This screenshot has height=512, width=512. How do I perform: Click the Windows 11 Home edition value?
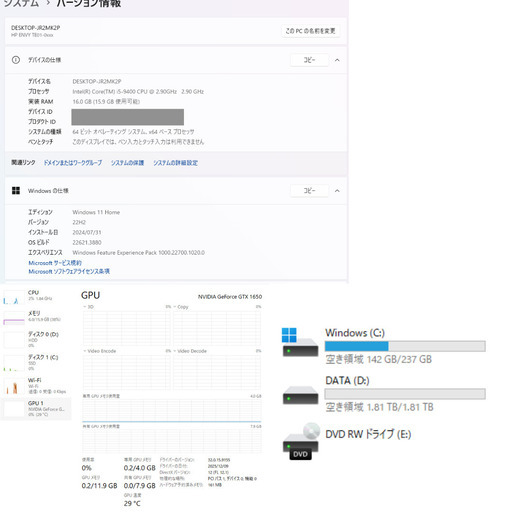tap(96, 212)
